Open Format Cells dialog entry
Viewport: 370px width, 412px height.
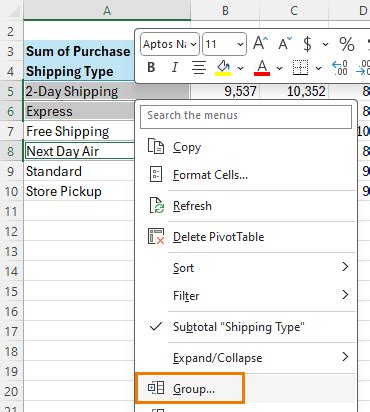[x=246, y=175]
